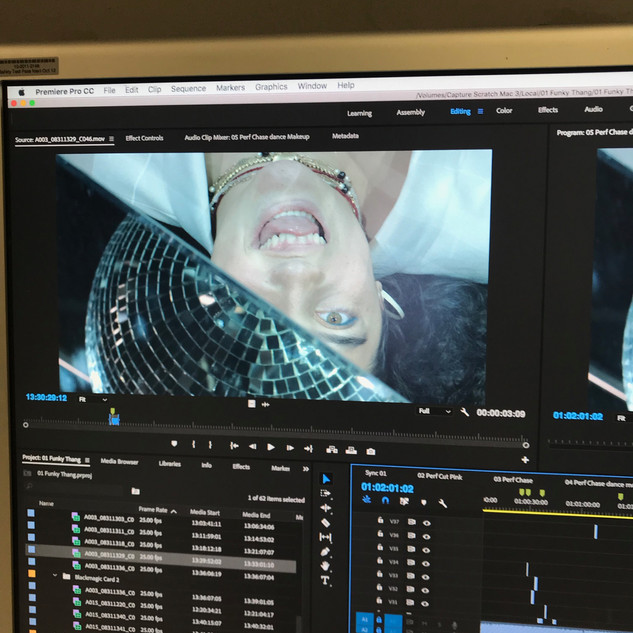This screenshot has height=633, width=633.
Task: Hide track V37 output eye
Action: [x=426, y=523]
